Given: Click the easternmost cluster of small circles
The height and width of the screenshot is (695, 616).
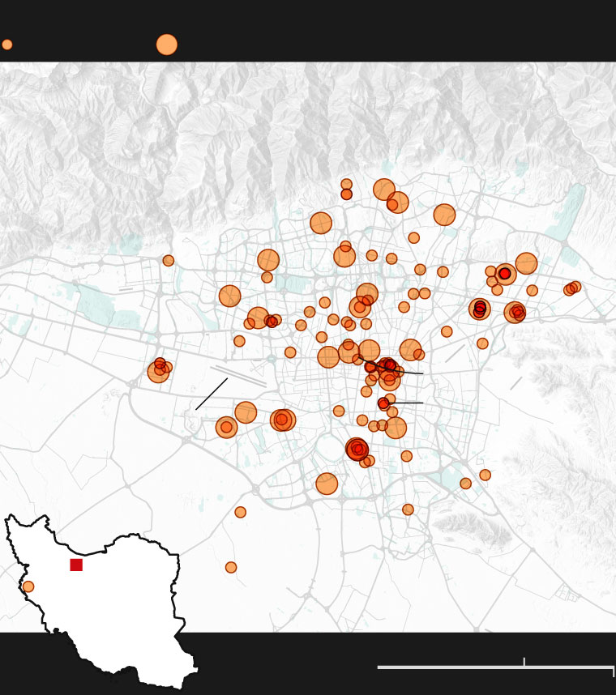Looking at the screenshot, I should (572, 288).
